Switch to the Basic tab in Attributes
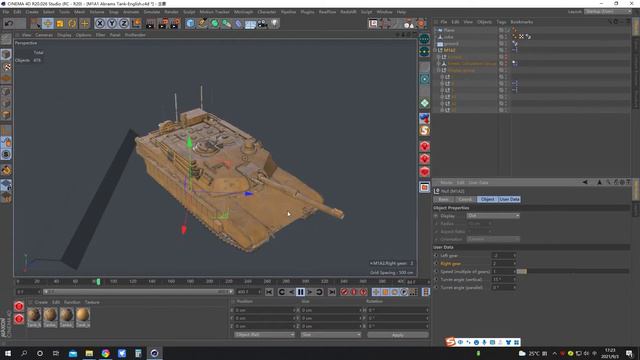 (444, 199)
